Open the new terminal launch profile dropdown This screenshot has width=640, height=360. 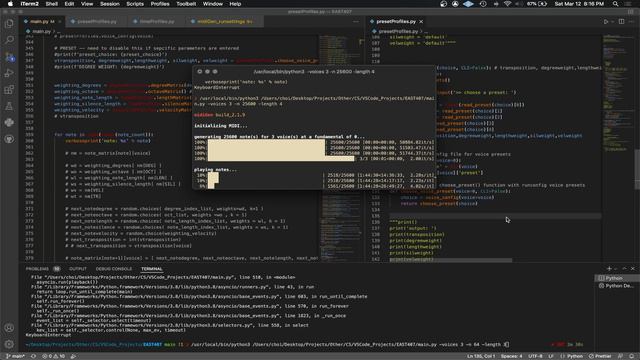pos(616,269)
